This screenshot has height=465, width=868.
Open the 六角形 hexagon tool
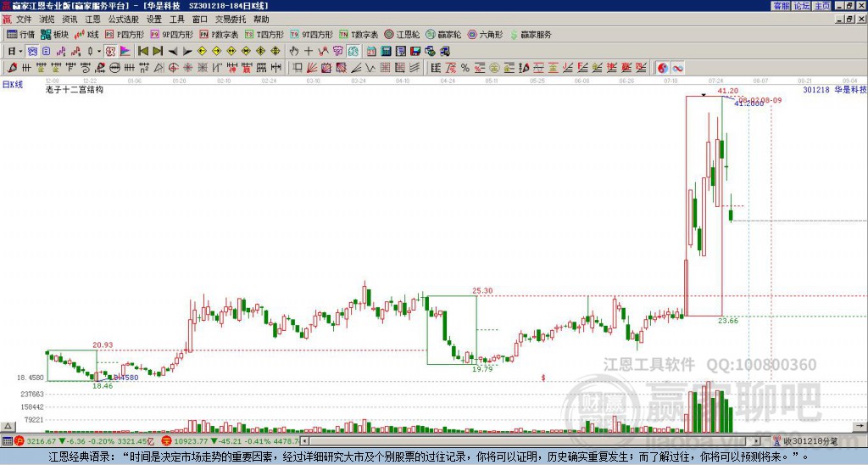pyautogui.click(x=485, y=34)
